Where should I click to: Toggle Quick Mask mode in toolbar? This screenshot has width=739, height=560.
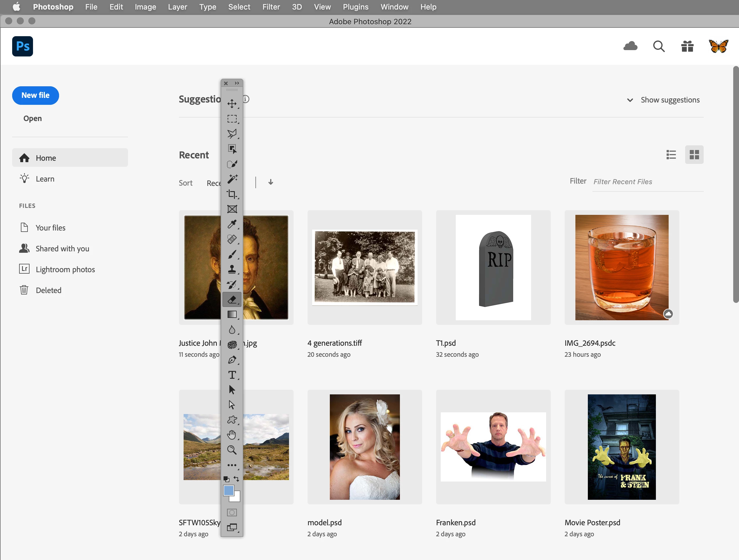(x=232, y=512)
